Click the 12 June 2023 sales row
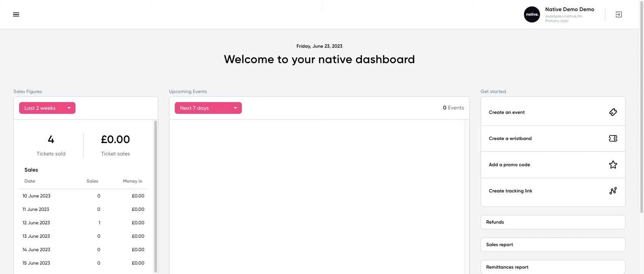This screenshot has height=274, width=644. (83, 223)
